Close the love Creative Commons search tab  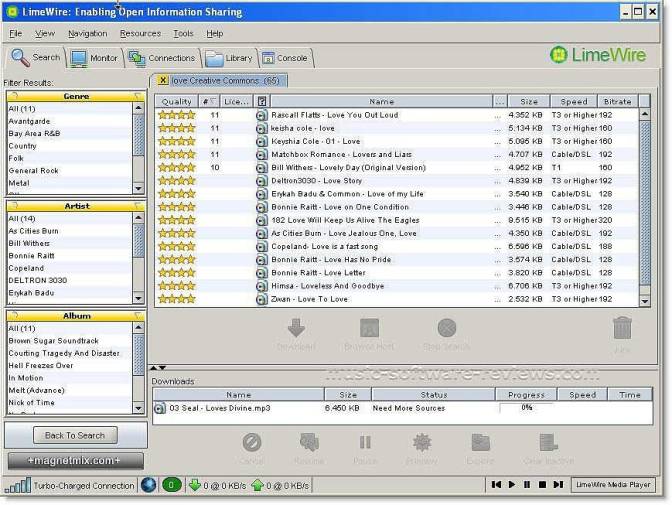[x=163, y=80]
